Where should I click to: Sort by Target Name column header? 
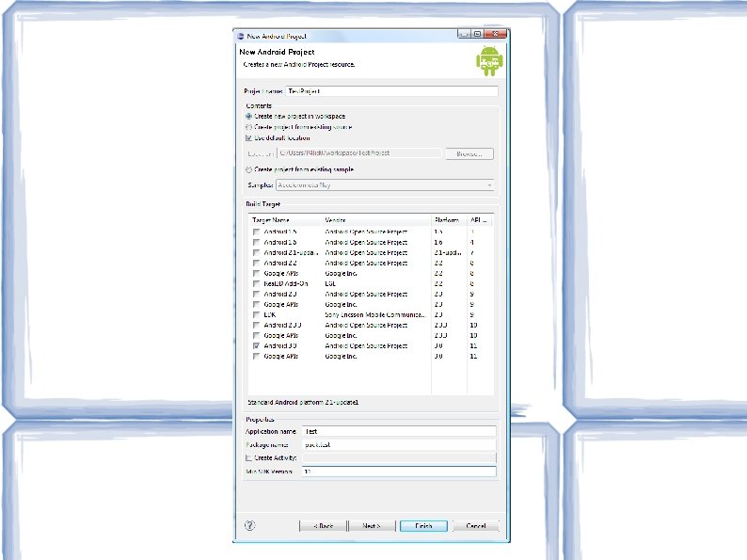(x=285, y=220)
